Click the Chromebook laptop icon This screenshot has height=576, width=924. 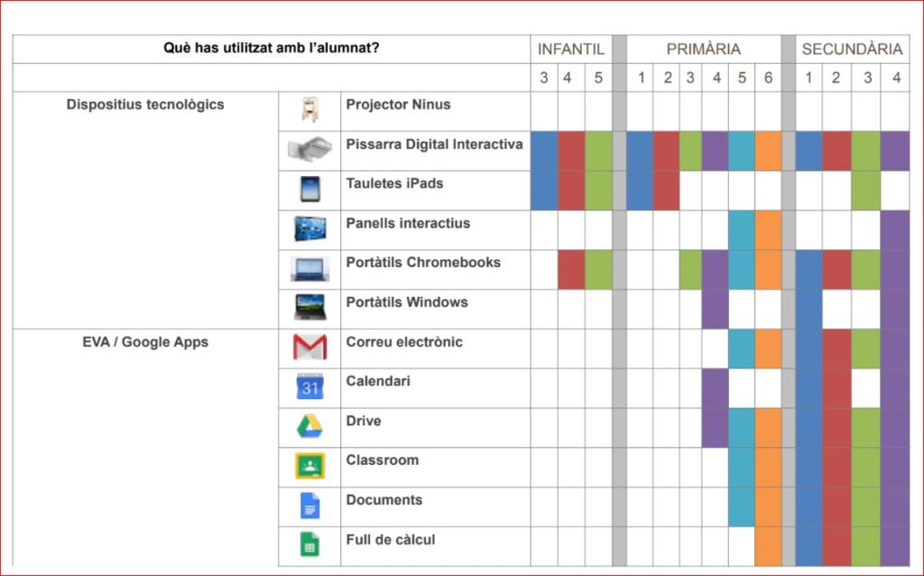pos(310,269)
